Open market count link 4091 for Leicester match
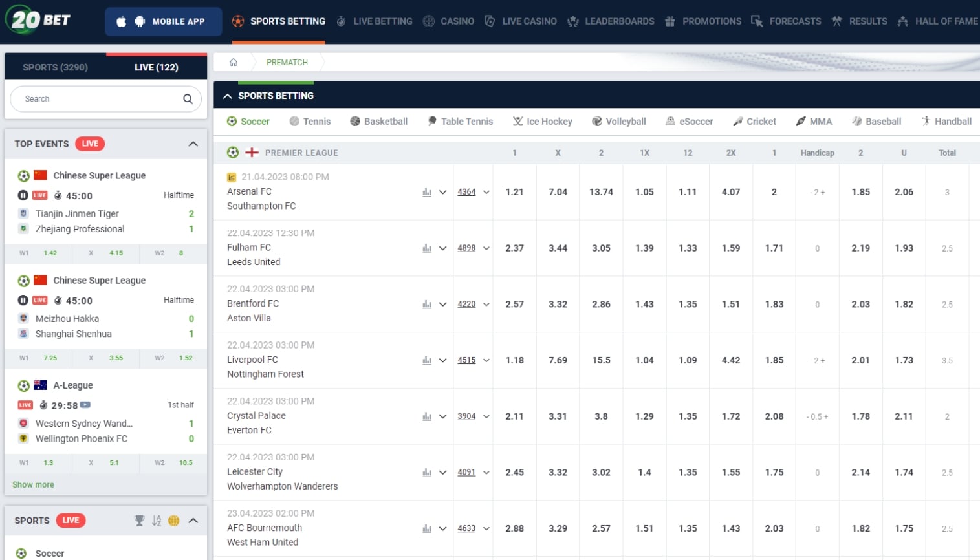 click(x=466, y=473)
